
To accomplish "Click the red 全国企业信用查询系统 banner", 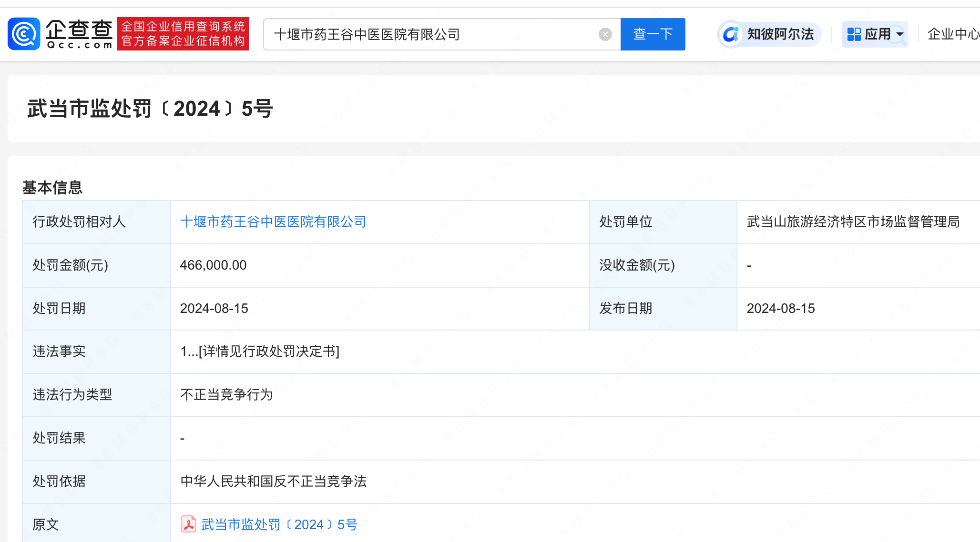I will [183, 34].
